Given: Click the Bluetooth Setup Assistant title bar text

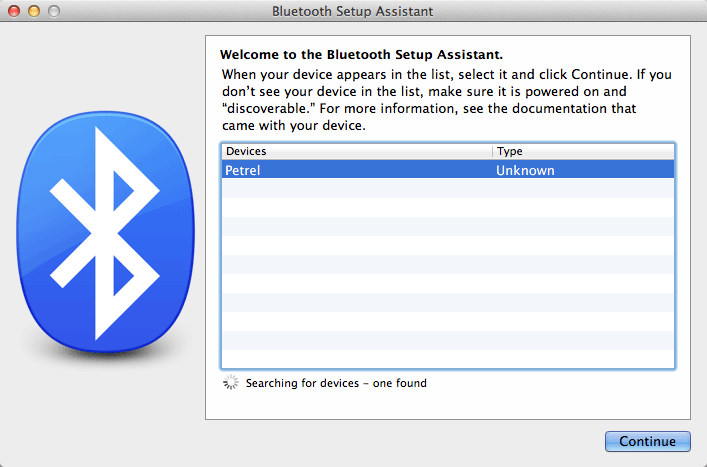Looking at the screenshot, I should (x=352, y=11).
